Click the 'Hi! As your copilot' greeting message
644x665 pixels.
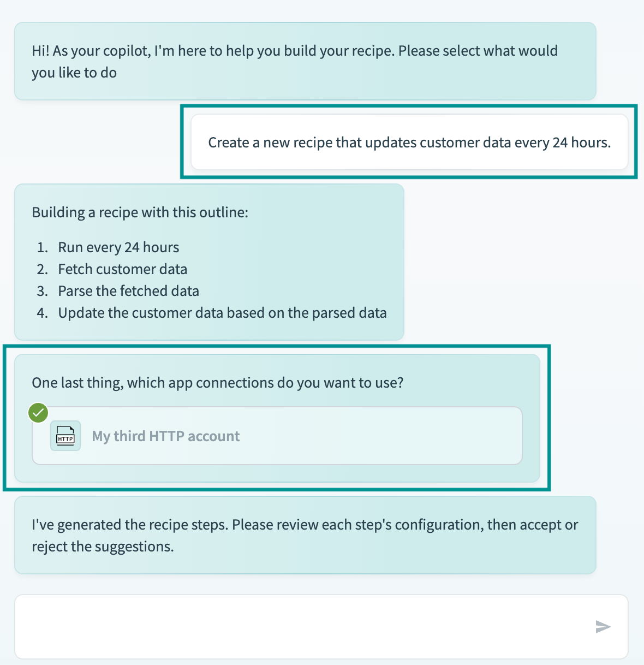[295, 61]
